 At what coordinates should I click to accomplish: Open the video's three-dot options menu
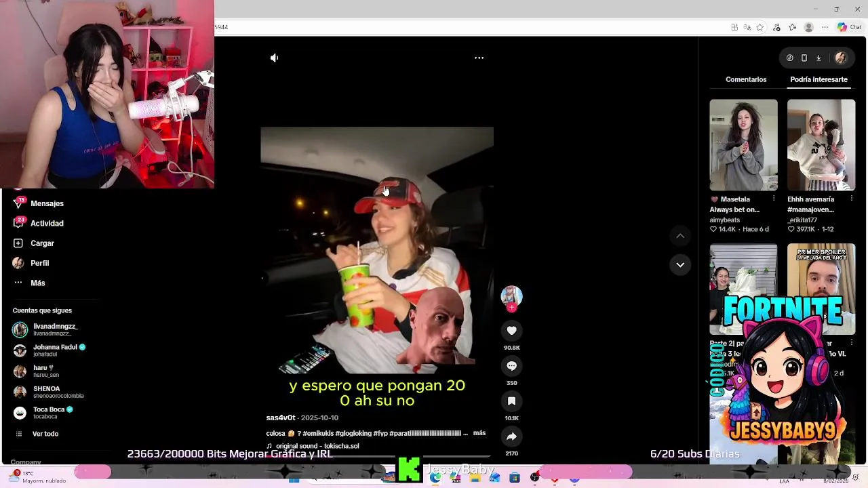click(x=479, y=58)
